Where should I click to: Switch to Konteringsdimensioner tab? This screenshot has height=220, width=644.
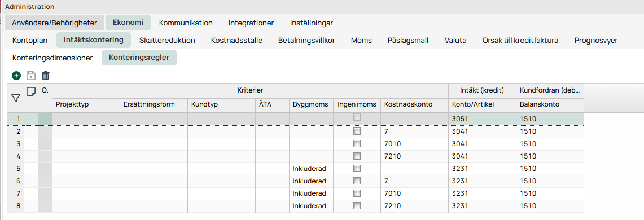52,58
